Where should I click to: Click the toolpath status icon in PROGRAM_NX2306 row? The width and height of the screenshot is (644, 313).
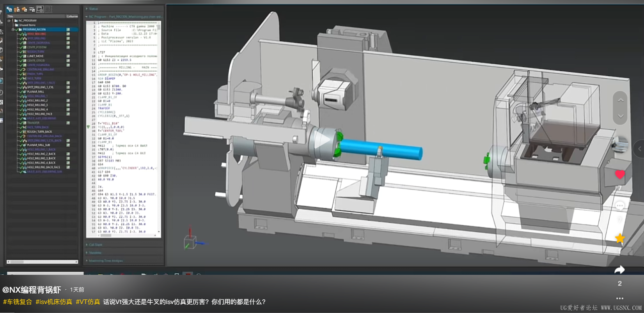point(68,30)
